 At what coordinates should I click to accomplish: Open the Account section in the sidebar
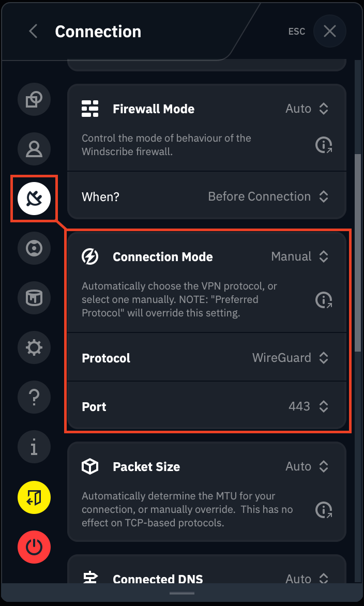34,149
